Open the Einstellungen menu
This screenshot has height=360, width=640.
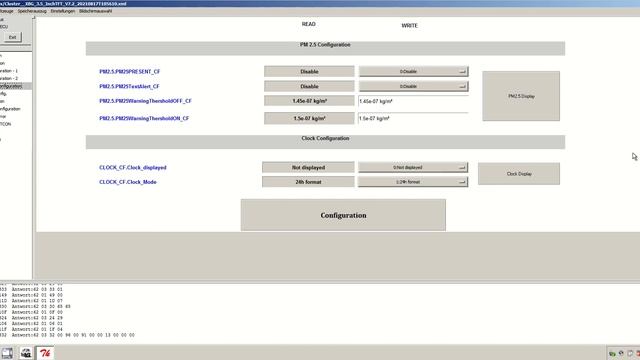(x=63, y=11)
